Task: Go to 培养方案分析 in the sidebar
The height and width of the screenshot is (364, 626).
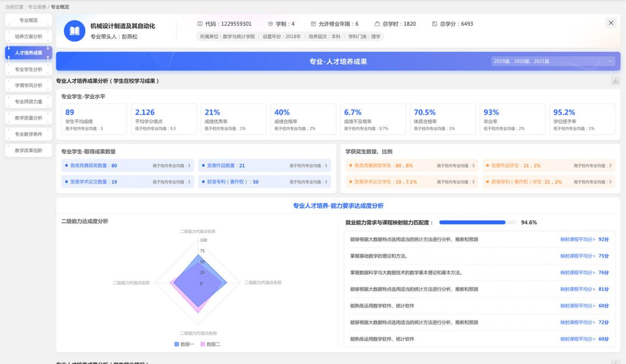Action: pyautogui.click(x=28, y=36)
